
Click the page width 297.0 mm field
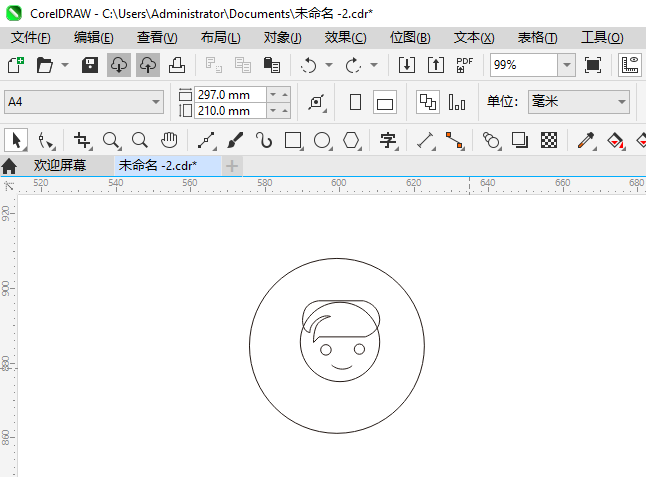tap(231, 95)
